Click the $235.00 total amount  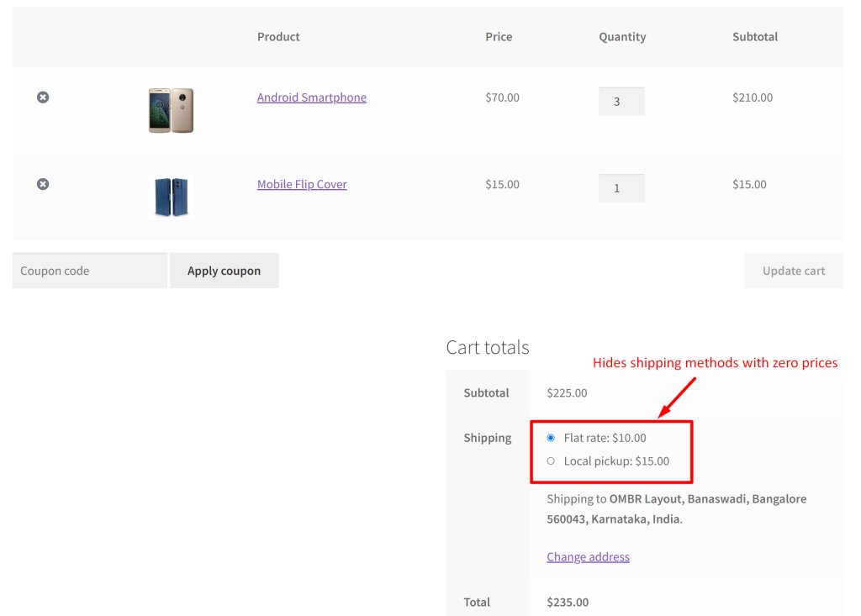[x=568, y=602]
